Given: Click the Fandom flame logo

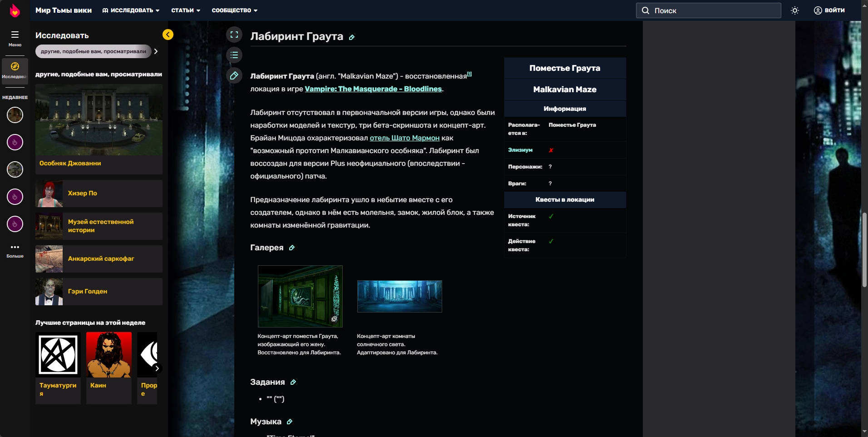Looking at the screenshot, I should [x=15, y=10].
